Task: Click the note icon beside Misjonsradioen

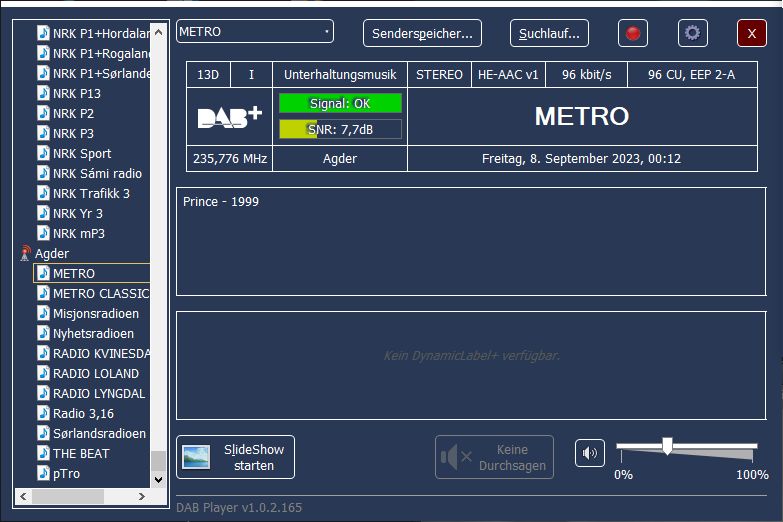Action: (x=43, y=313)
